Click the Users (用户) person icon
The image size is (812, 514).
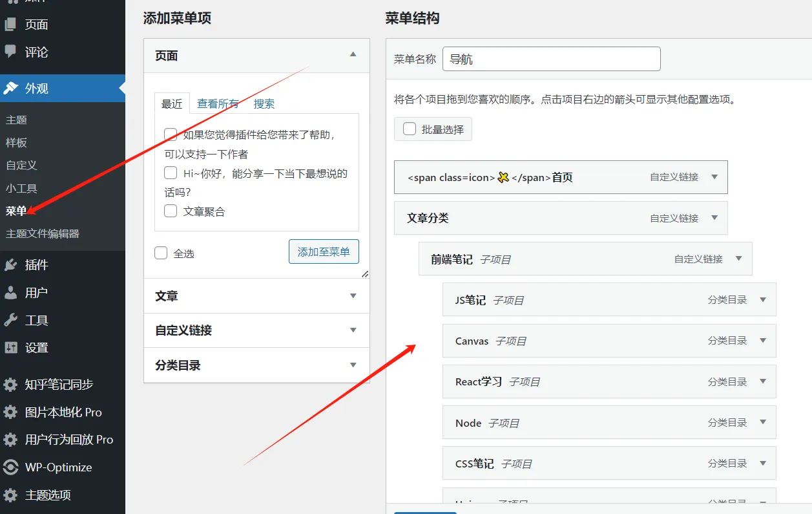click(10, 292)
